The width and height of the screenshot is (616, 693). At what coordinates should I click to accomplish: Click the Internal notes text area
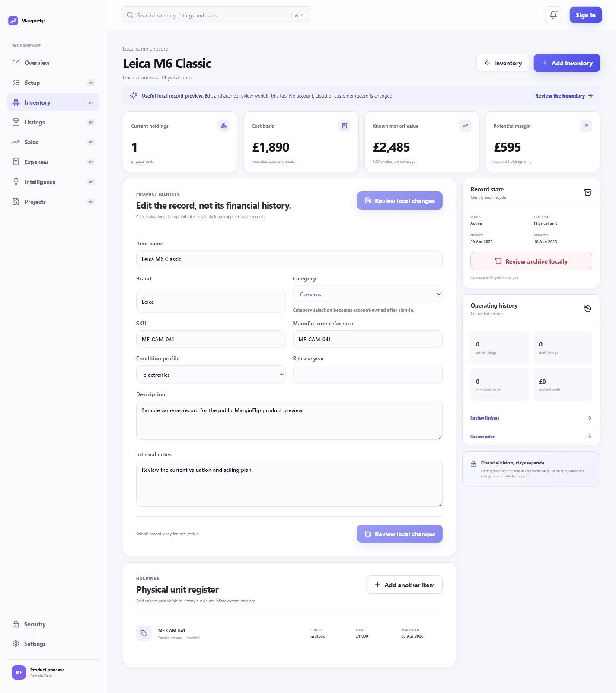(289, 483)
